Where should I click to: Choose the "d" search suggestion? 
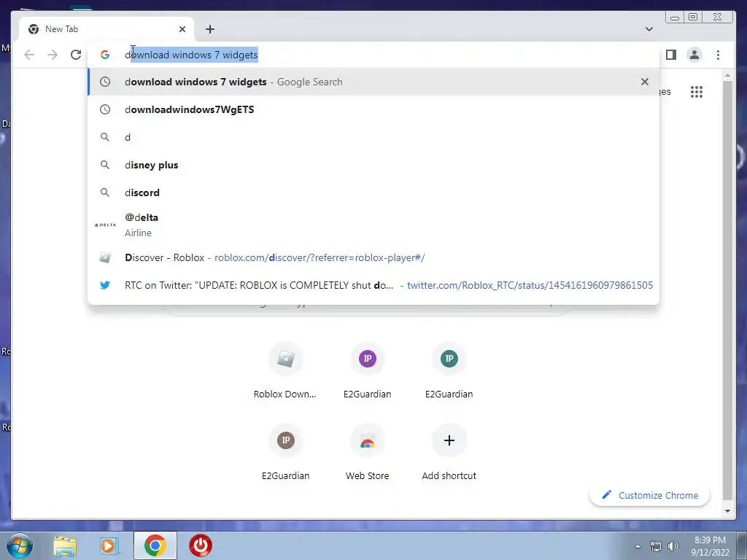(x=373, y=137)
